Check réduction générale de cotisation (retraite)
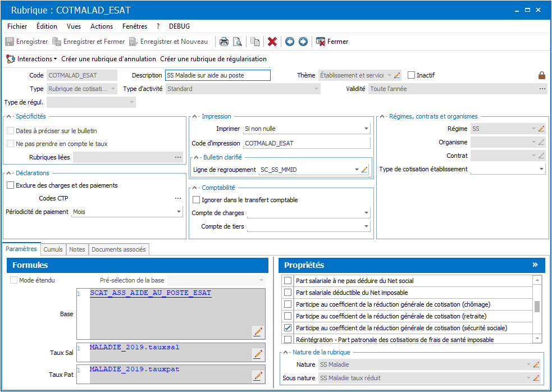Image resolution: width=552 pixels, height=392 pixels. pyautogui.click(x=288, y=316)
